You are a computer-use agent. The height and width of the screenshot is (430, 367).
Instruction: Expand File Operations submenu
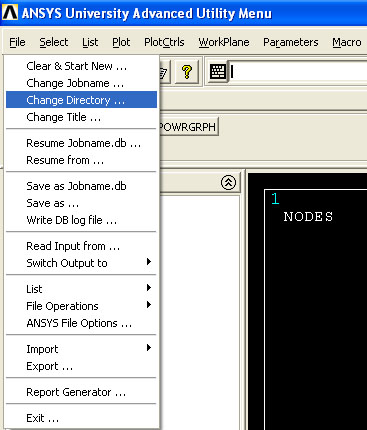(x=81, y=306)
